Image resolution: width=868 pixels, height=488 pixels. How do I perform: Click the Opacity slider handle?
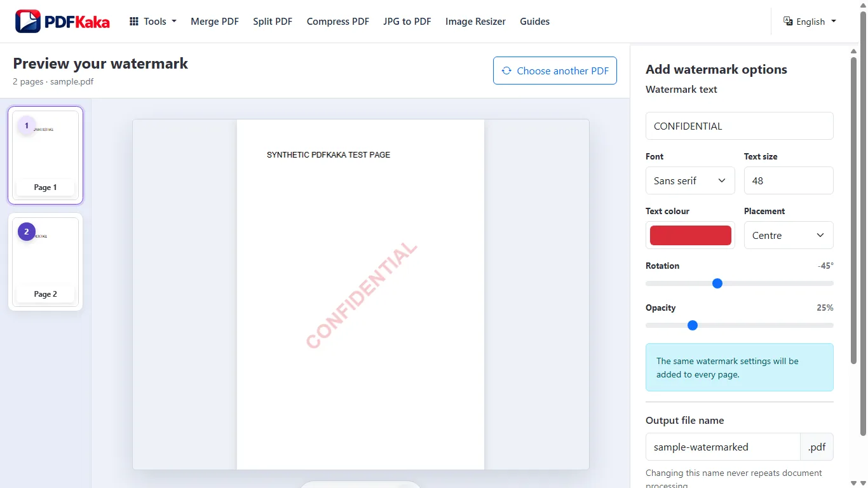693,325
